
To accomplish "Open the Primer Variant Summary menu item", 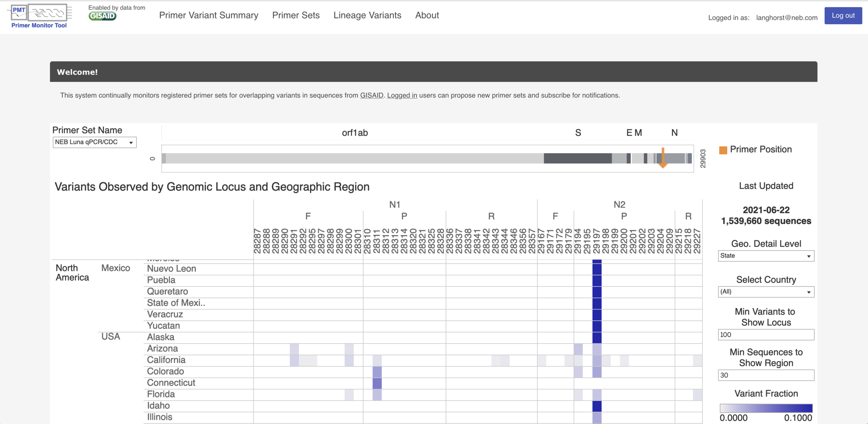I will 209,15.
